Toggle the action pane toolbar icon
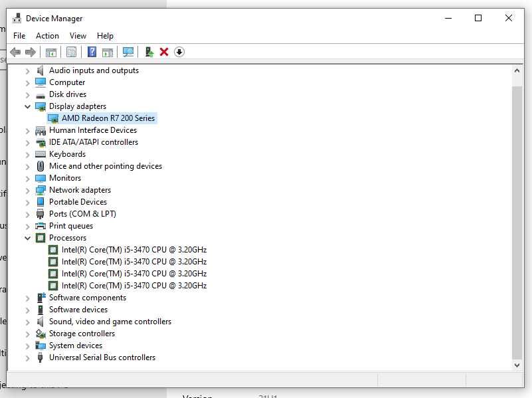The width and height of the screenshot is (532, 398). 108,52
